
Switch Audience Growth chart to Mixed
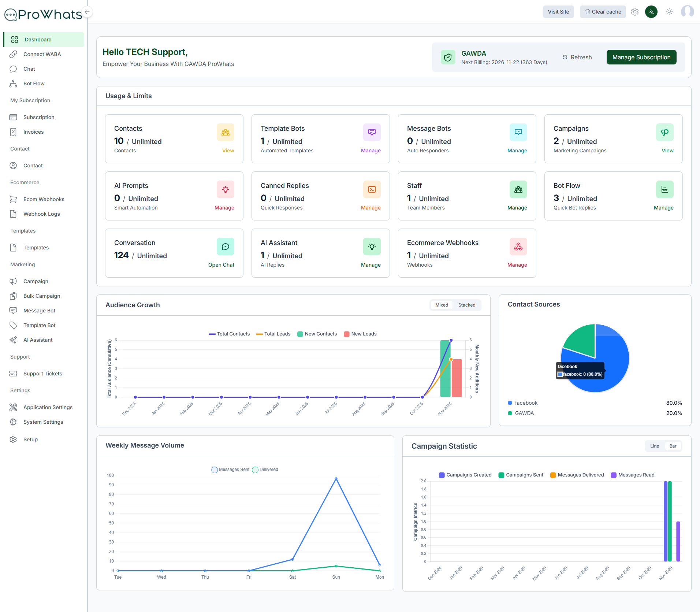(x=442, y=305)
